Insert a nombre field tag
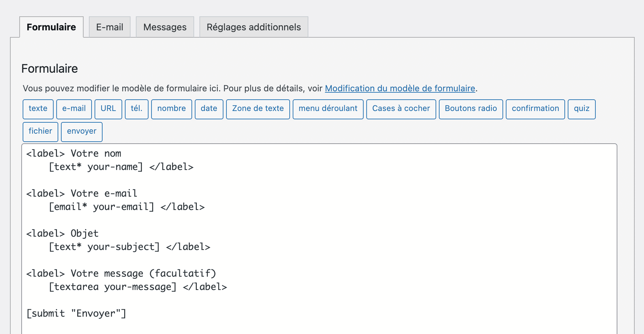 pos(171,109)
